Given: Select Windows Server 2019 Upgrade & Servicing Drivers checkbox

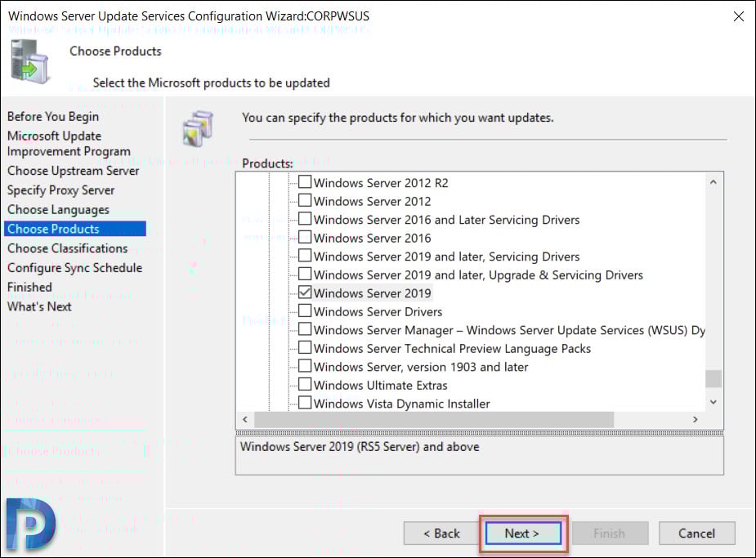Looking at the screenshot, I should (304, 274).
